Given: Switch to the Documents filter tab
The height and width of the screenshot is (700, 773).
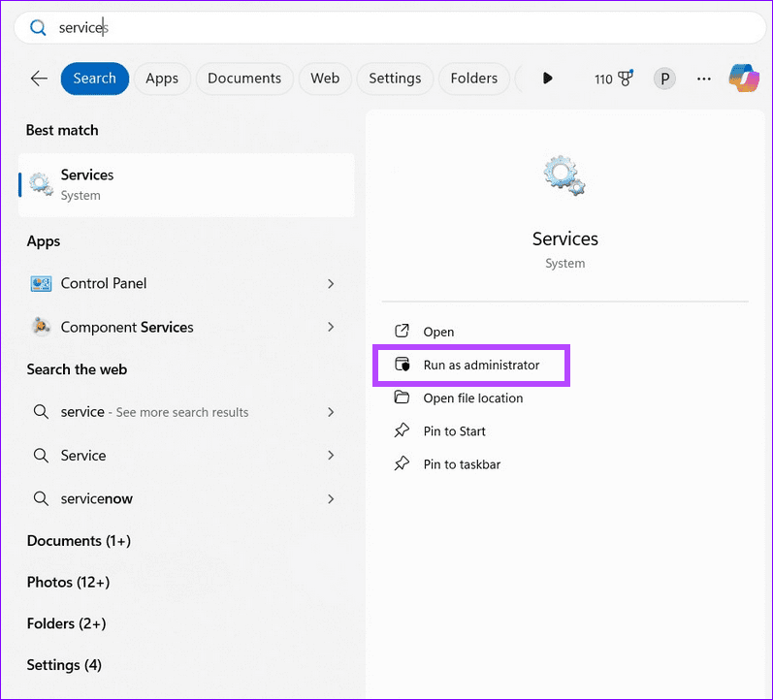Looking at the screenshot, I should [244, 79].
